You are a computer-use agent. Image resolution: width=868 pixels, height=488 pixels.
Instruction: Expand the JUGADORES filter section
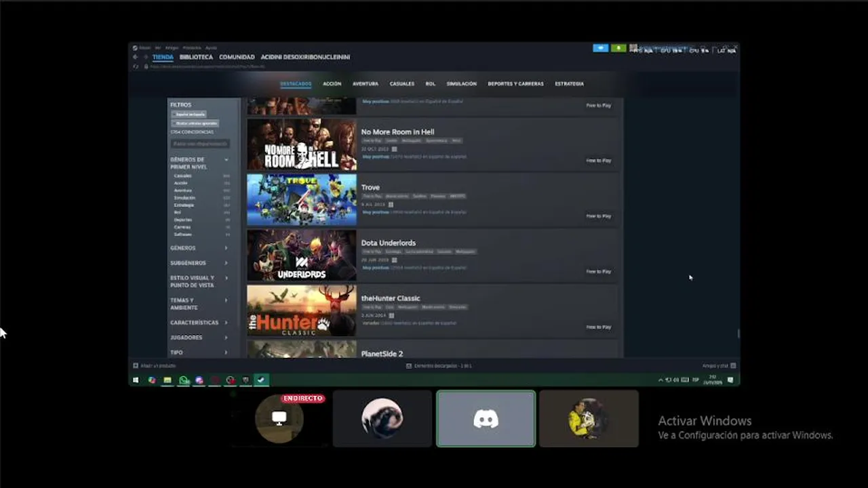tap(199, 338)
